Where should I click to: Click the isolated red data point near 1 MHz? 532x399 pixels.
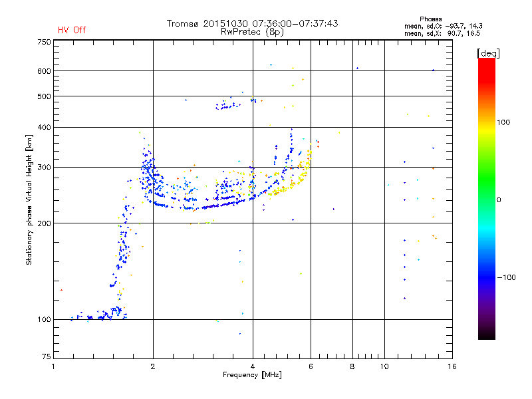(61, 290)
